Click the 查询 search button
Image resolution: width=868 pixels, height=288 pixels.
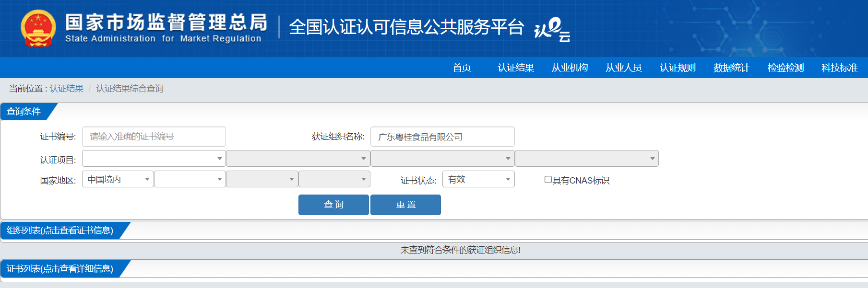333,205
